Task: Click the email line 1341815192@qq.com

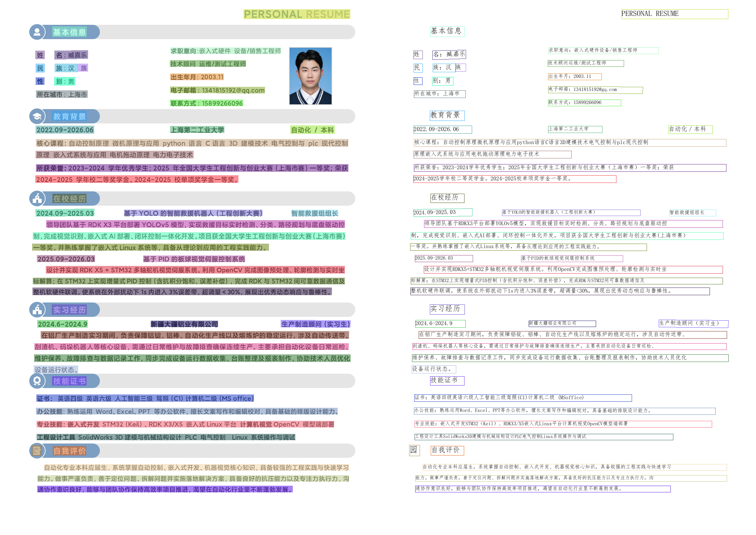Action: (217, 90)
